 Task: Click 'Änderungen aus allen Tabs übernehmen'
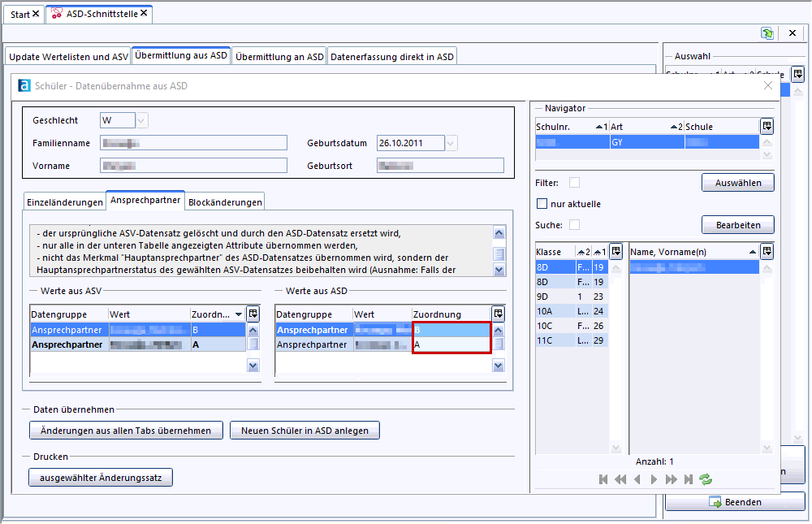125,431
